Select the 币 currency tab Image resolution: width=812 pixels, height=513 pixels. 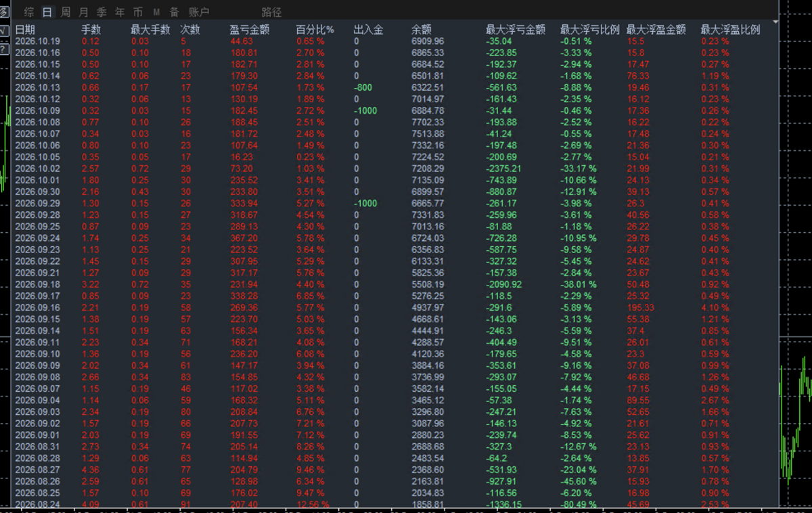138,12
